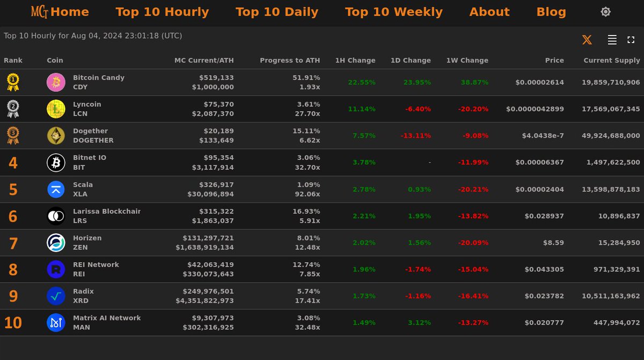Open the Top 10 Daily page
The width and height of the screenshot is (644, 360).
tap(277, 12)
